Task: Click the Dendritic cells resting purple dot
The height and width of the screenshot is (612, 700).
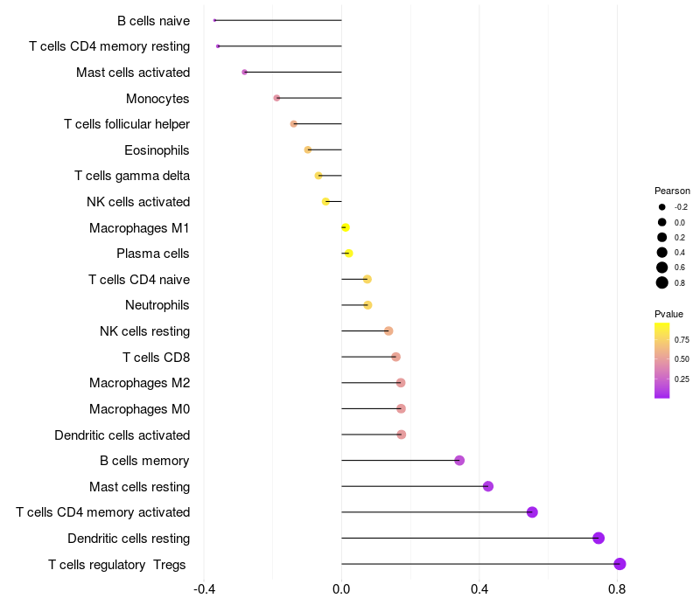Action: pyautogui.click(x=598, y=538)
